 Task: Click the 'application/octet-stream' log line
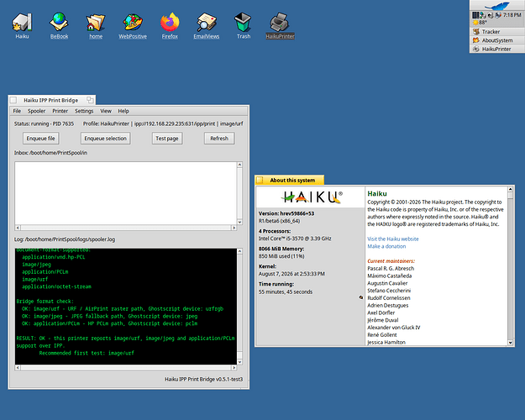pyautogui.click(x=56, y=286)
